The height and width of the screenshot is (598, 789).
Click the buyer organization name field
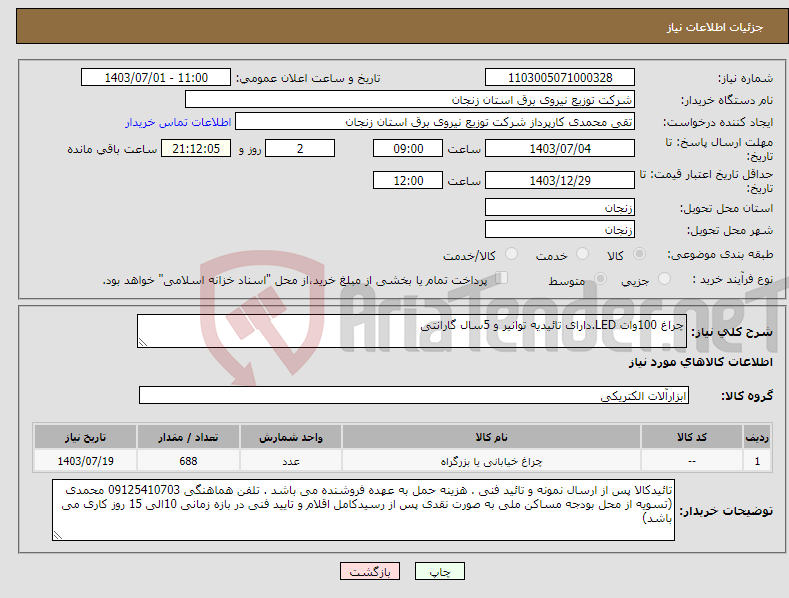coord(410,100)
